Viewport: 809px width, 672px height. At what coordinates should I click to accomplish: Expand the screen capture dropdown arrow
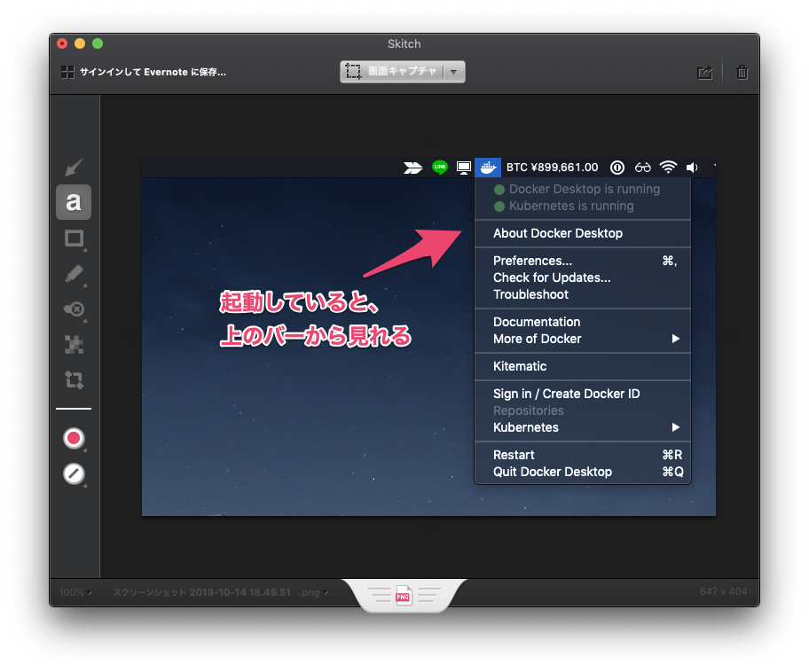click(454, 72)
